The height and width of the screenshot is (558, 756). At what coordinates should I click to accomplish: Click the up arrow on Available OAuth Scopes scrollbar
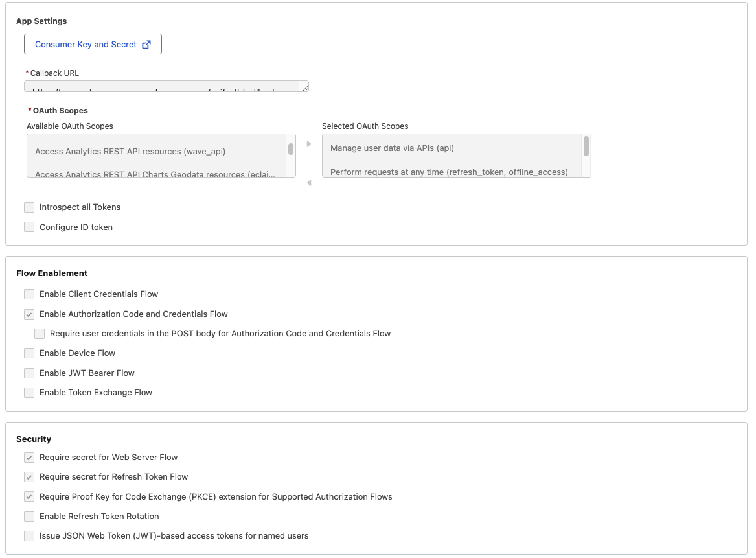coord(292,136)
